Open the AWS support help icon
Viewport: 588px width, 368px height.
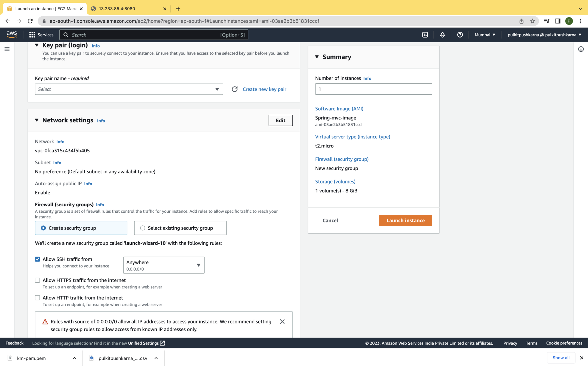pyautogui.click(x=460, y=35)
